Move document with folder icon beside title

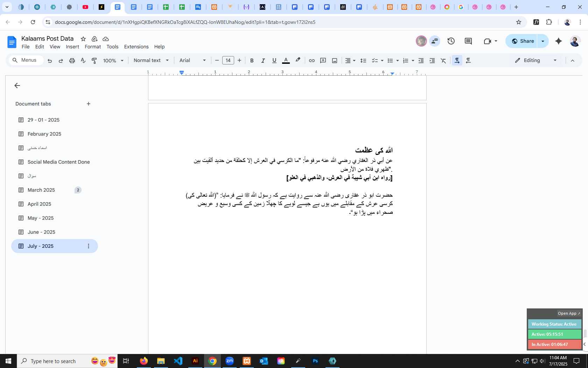pos(94,39)
